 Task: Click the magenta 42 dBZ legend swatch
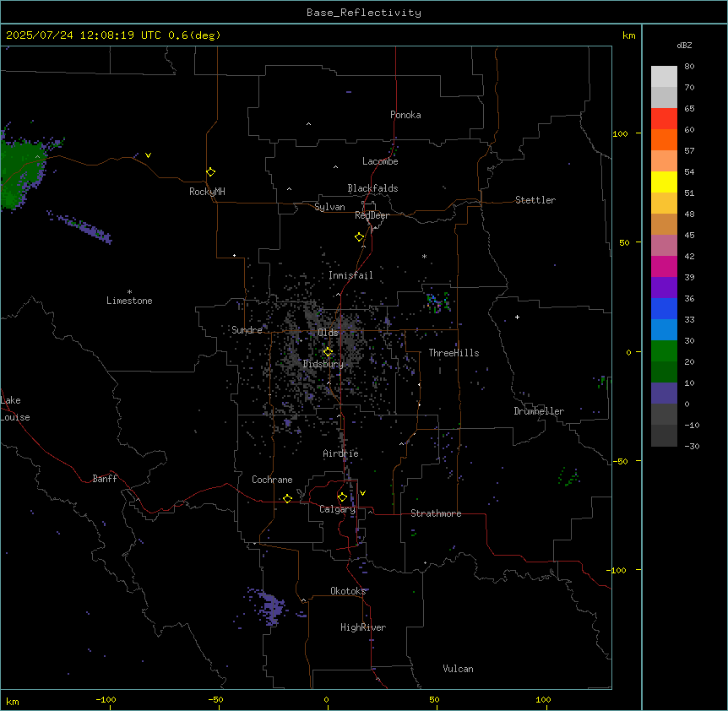coord(664,266)
